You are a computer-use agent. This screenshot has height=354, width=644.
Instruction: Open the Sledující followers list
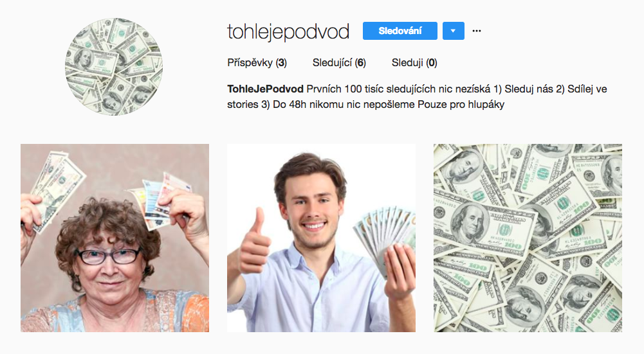pos(339,63)
